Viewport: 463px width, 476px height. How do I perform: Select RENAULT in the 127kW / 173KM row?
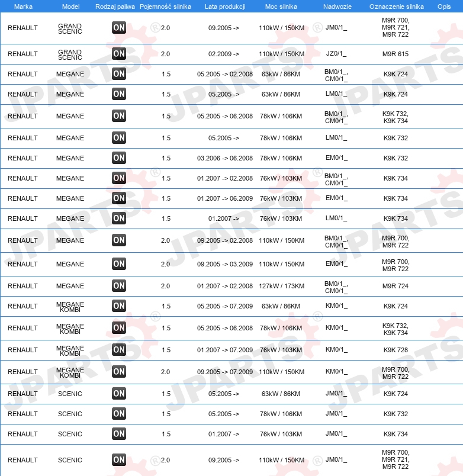pos(22,286)
